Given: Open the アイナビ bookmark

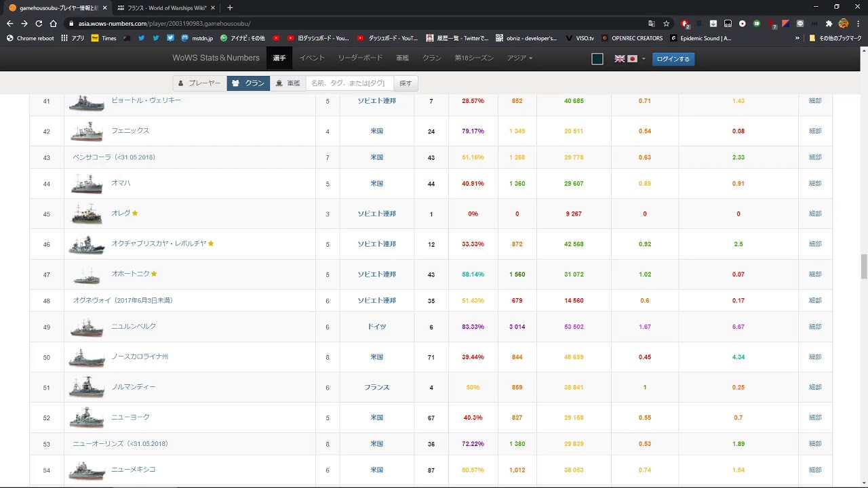Looking at the screenshot, I should click(x=242, y=39).
